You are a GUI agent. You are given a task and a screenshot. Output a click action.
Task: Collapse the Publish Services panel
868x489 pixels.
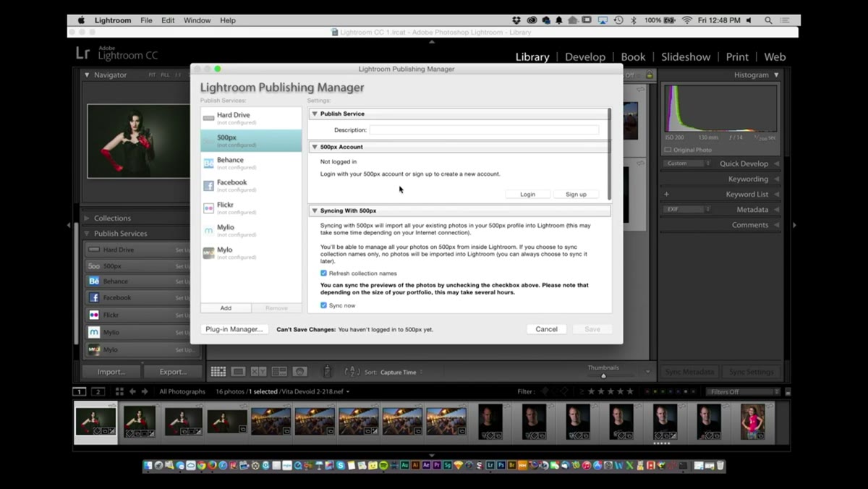(87, 234)
